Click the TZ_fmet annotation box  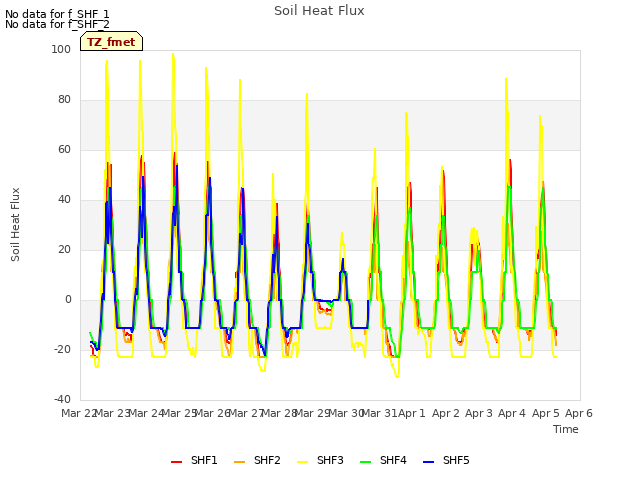tap(111, 41)
